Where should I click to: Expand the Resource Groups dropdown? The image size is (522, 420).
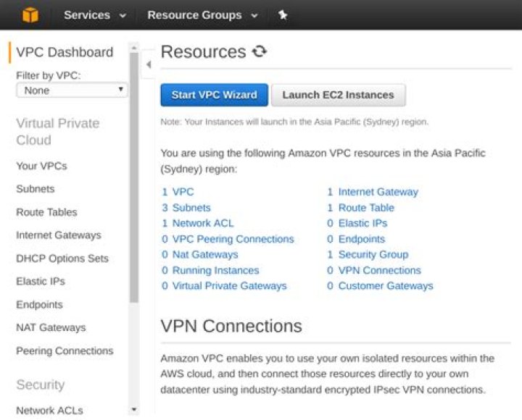click(x=202, y=15)
